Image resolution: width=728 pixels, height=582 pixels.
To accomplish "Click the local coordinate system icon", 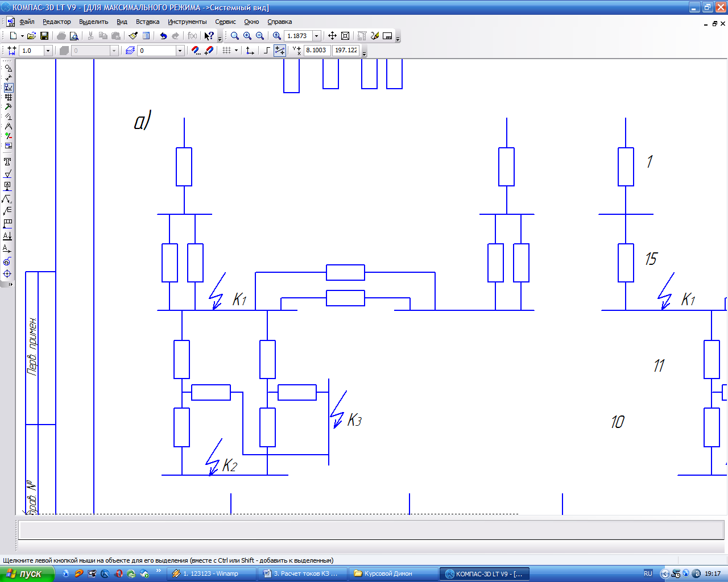I will click(x=250, y=51).
